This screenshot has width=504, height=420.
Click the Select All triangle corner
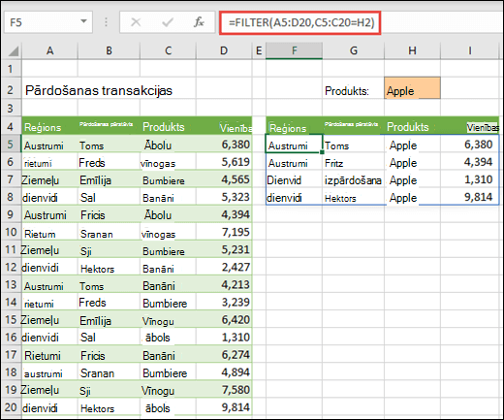(x=14, y=51)
